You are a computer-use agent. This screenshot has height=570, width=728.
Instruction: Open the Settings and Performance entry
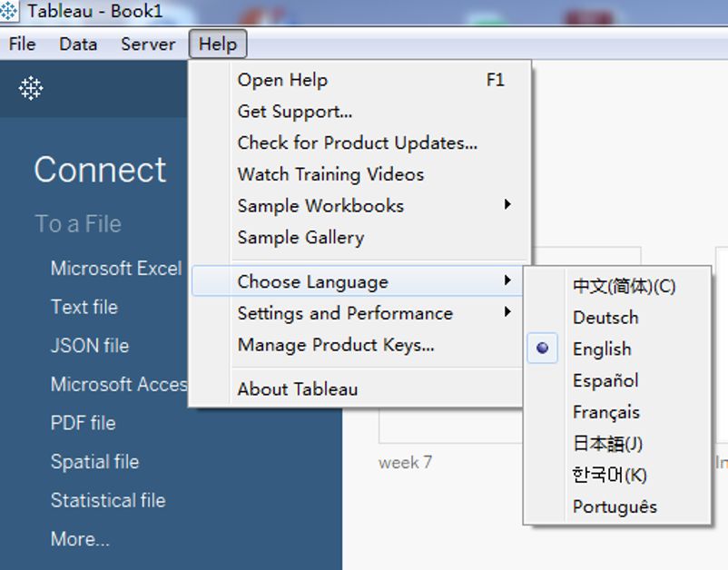(x=358, y=313)
